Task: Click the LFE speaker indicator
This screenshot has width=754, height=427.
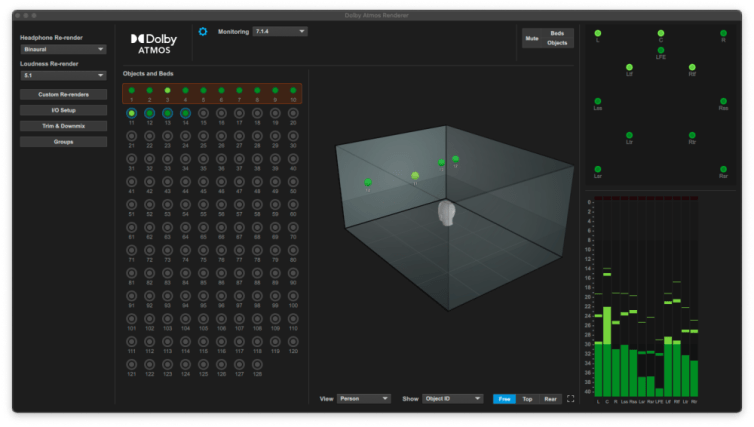Action: tap(660, 49)
